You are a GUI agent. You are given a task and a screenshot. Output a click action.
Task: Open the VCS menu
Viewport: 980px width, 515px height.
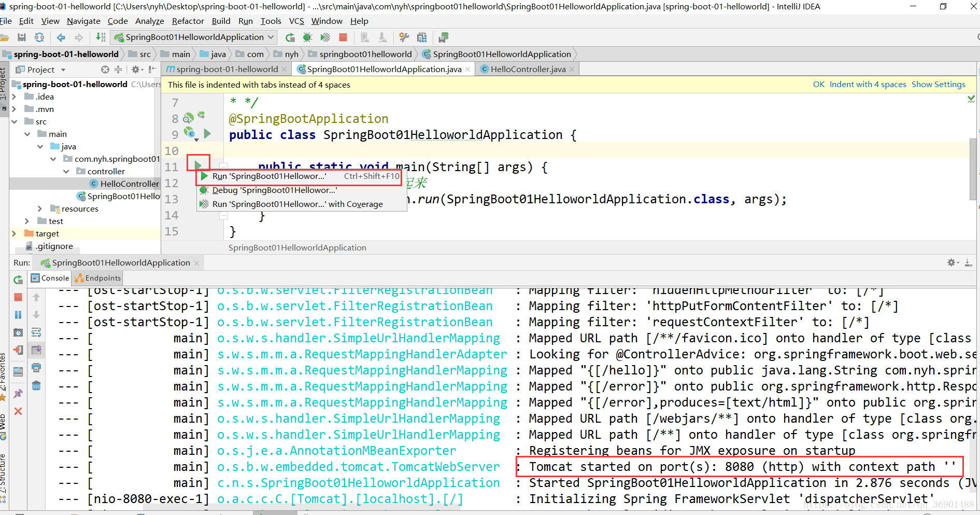click(296, 21)
